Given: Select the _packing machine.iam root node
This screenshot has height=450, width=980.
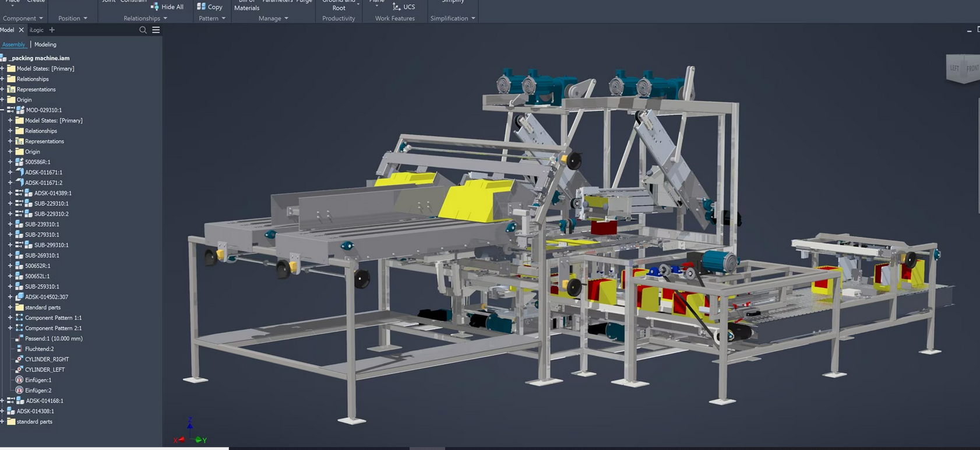Looking at the screenshot, I should [x=39, y=58].
